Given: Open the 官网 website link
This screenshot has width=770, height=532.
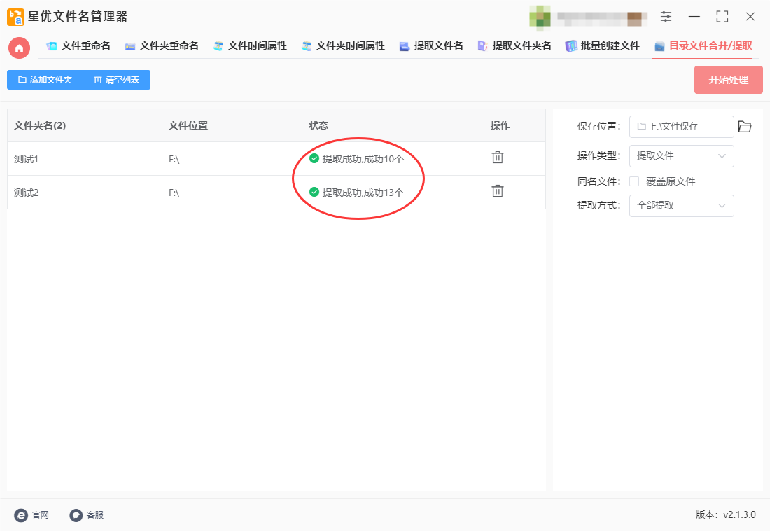Looking at the screenshot, I should point(32,514).
